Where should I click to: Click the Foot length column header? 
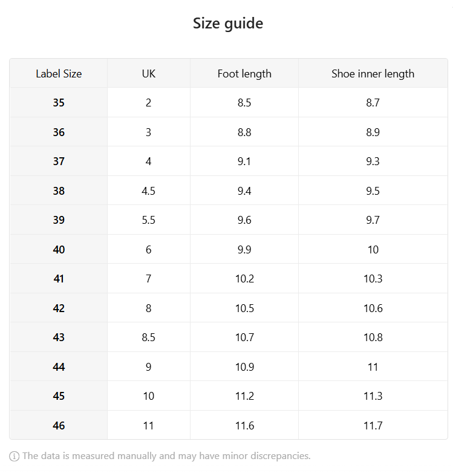coord(244,73)
